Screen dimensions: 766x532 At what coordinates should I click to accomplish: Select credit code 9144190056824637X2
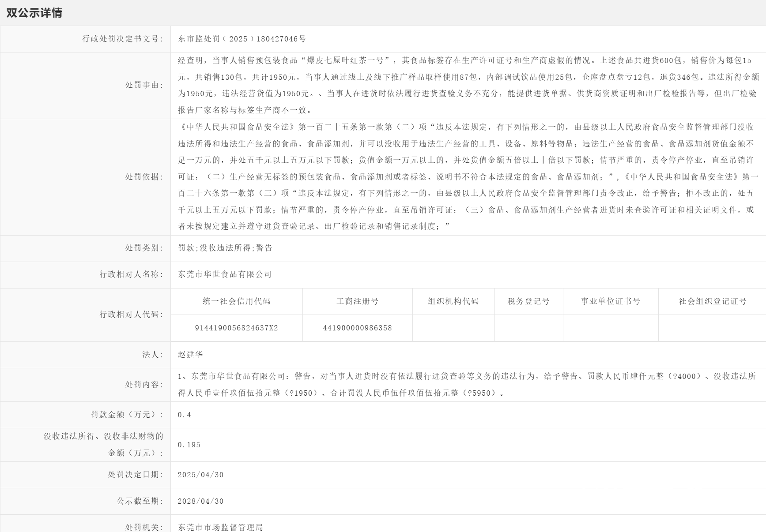pos(237,328)
